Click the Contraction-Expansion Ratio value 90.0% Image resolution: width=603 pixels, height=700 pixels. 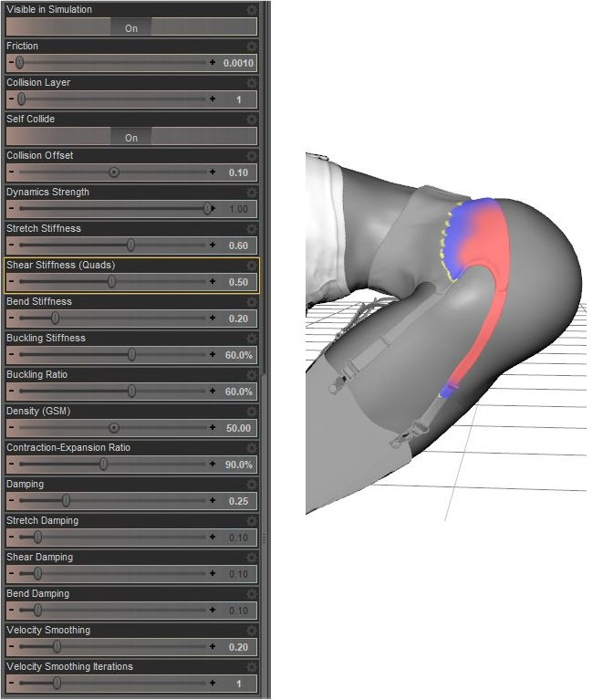[x=238, y=465]
